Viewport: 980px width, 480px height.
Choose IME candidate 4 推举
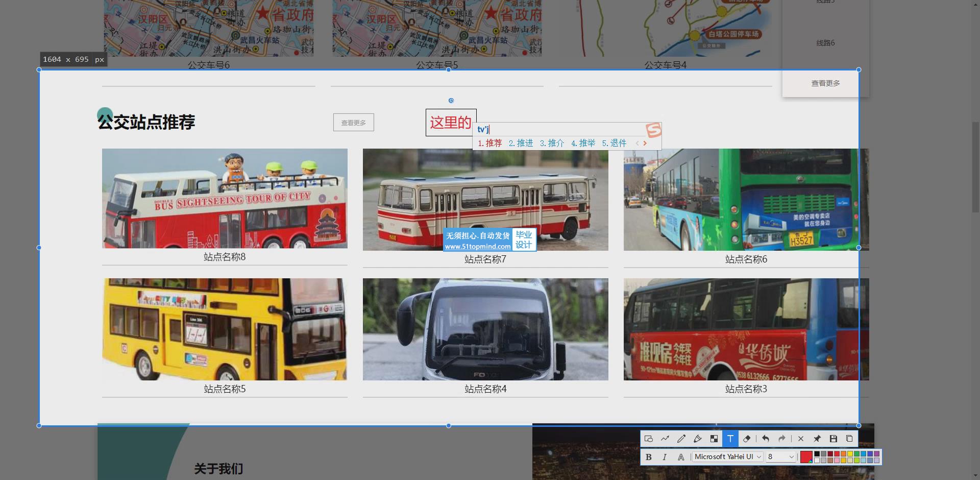pos(583,143)
